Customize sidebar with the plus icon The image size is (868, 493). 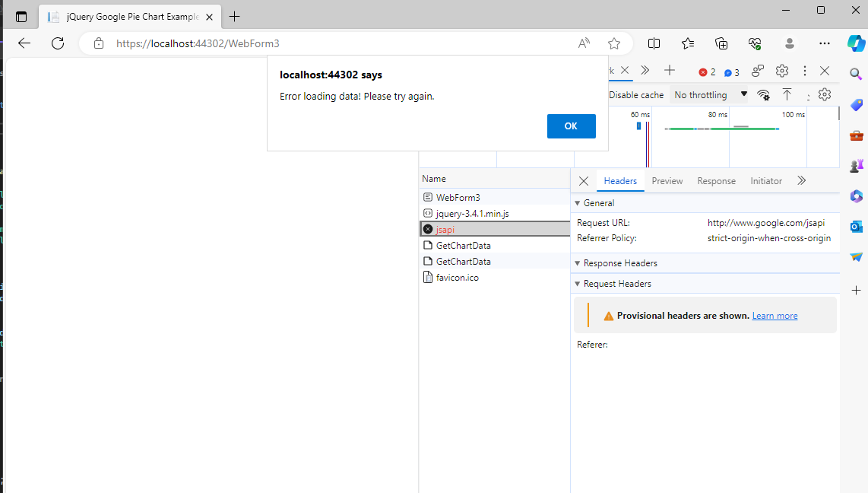(856, 291)
